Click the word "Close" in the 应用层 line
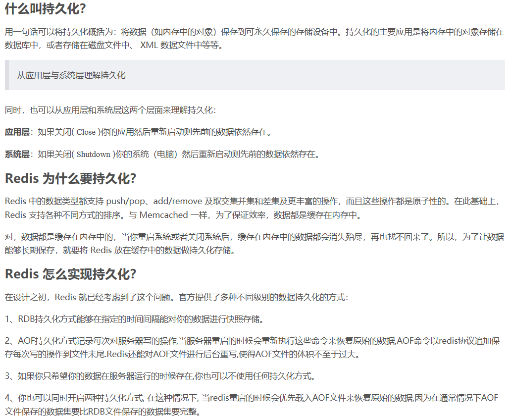 [86, 132]
